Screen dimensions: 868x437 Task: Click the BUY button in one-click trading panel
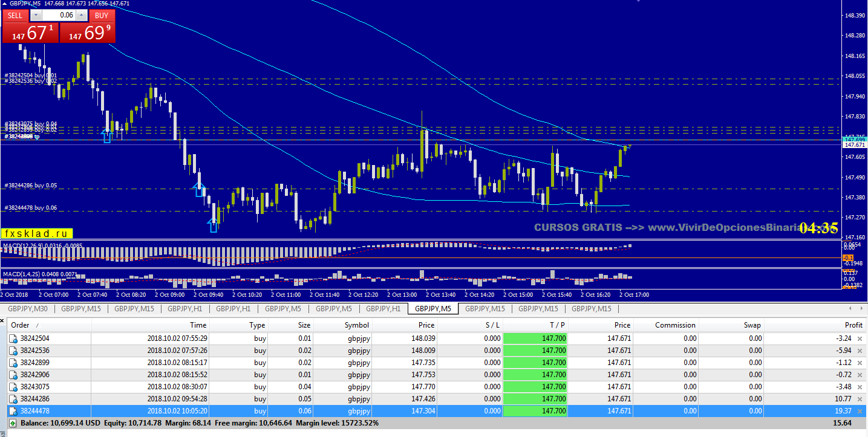point(102,16)
